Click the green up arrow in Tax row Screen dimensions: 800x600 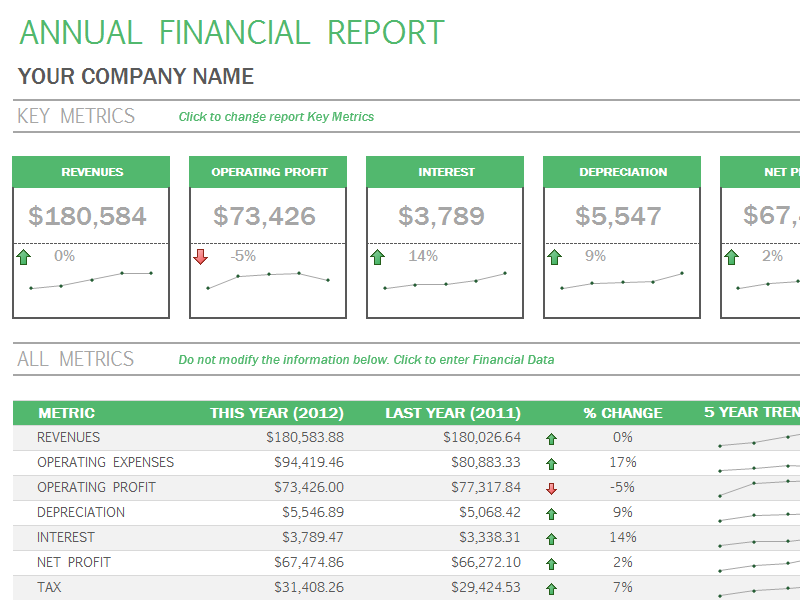point(551,589)
